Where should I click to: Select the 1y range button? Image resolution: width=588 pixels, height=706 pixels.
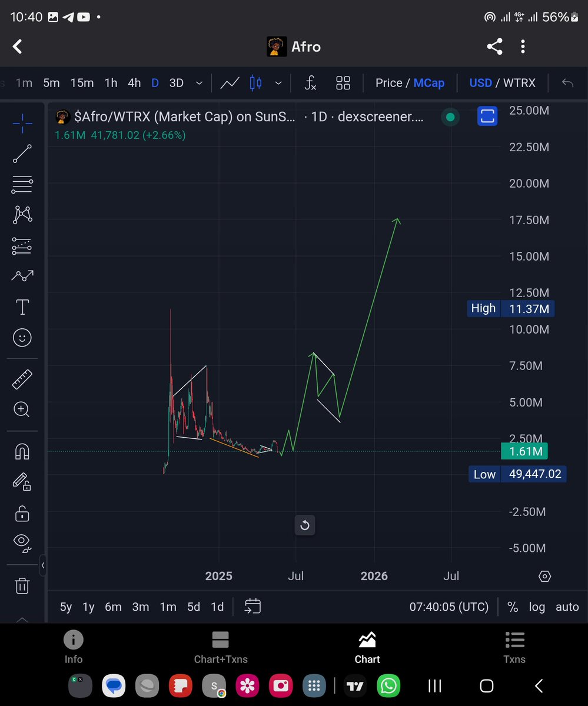click(x=88, y=607)
